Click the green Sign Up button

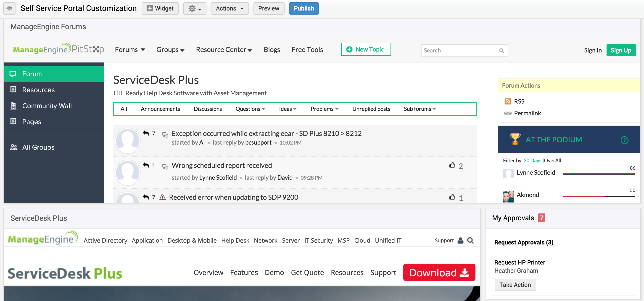coord(621,50)
